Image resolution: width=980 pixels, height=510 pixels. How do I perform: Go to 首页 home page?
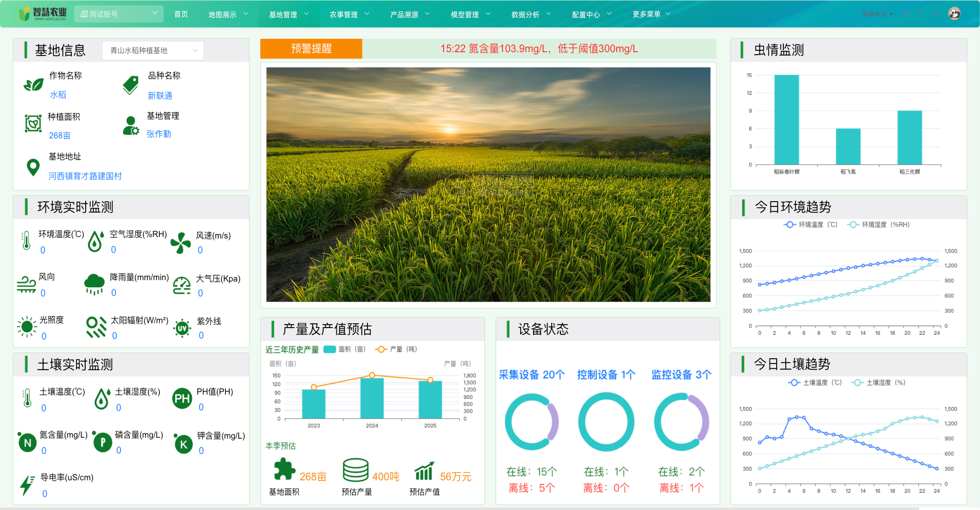pyautogui.click(x=181, y=14)
